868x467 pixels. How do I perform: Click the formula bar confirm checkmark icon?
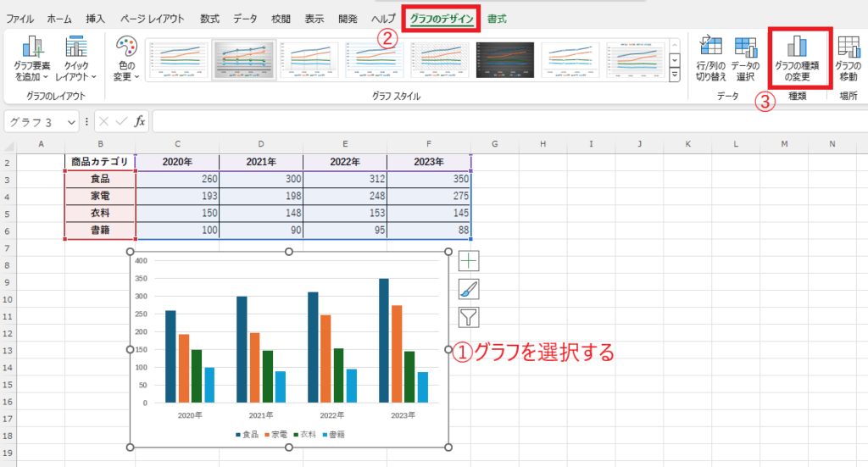coord(122,121)
